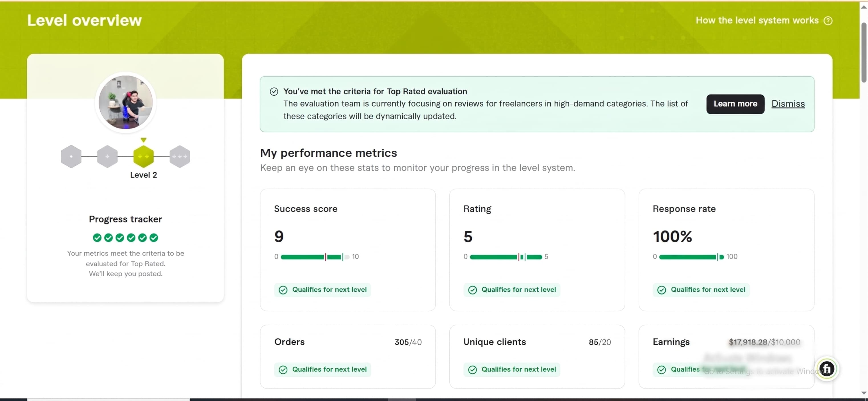Click the 'Progress tracker' title
The image size is (868, 401).
click(125, 219)
